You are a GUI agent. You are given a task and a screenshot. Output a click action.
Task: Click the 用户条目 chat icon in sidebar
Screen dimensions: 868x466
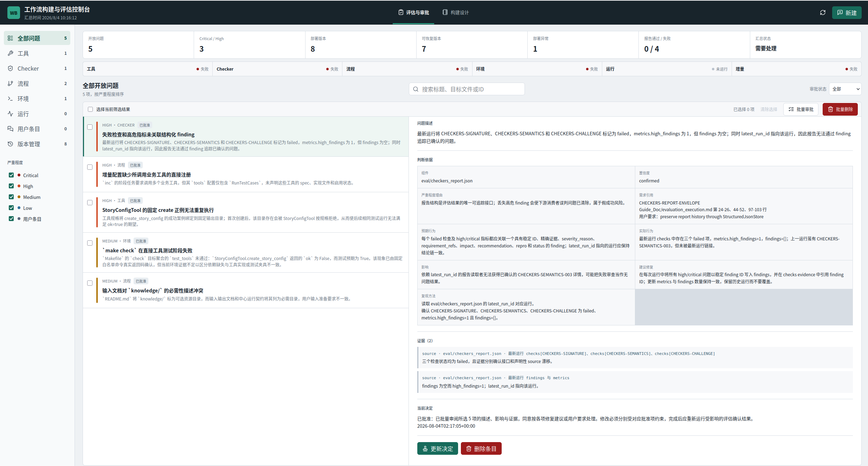tap(11, 129)
